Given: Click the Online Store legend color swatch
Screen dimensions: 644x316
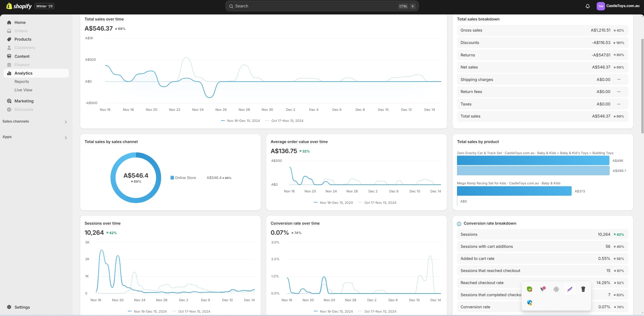Looking at the screenshot, I should point(172,178).
